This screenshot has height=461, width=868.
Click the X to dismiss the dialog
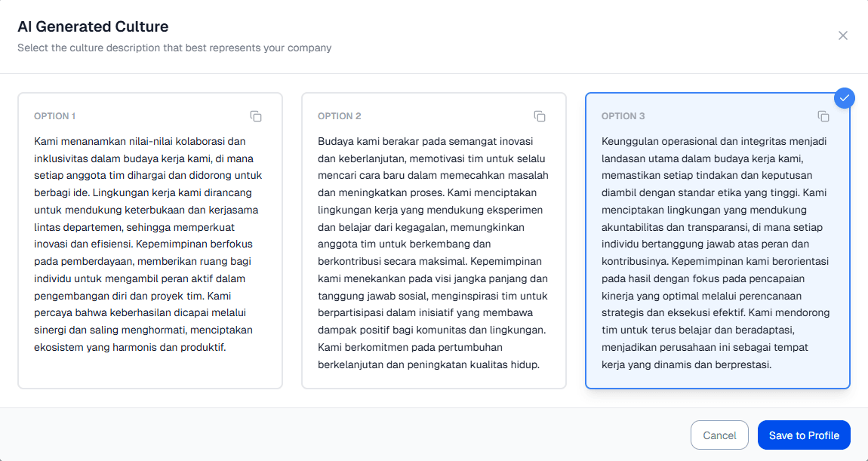pos(843,35)
